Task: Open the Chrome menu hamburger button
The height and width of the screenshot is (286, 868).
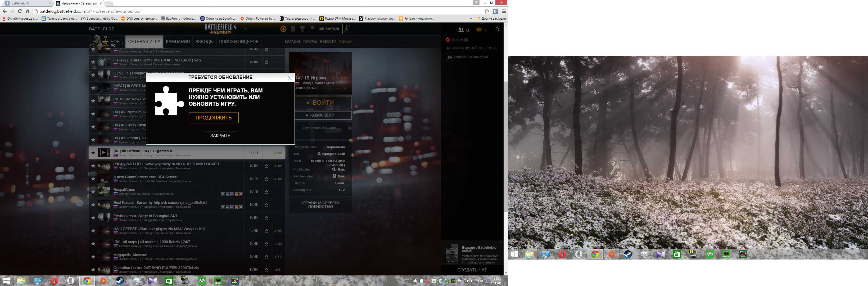Action: tap(504, 11)
